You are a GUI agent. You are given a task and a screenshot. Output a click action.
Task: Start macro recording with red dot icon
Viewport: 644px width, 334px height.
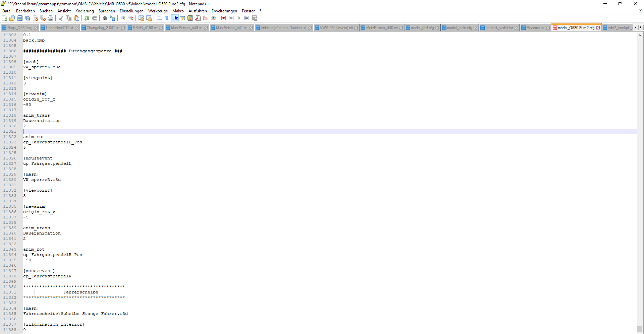[223, 18]
